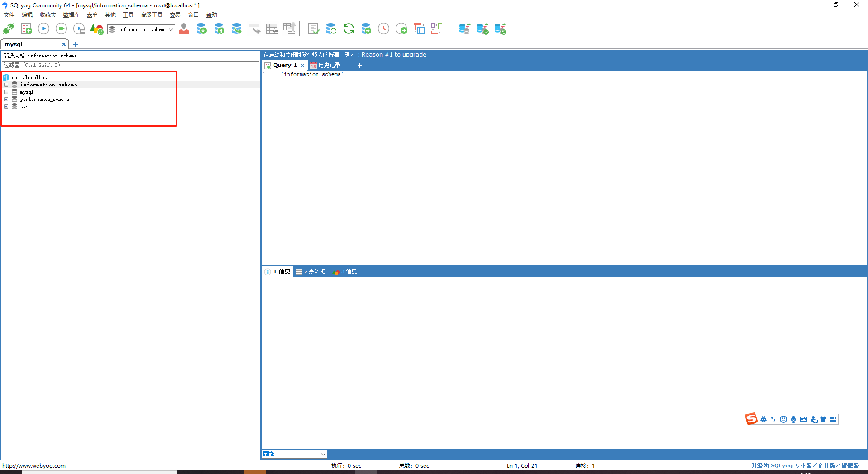This screenshot has height=474, width=868.
Task: Select root@localhost in the tree
Action: point(30,77)
